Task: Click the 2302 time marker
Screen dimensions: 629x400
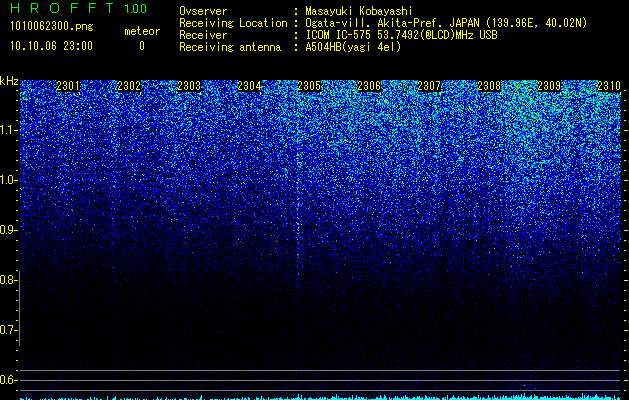Action: tap(129, 86)
